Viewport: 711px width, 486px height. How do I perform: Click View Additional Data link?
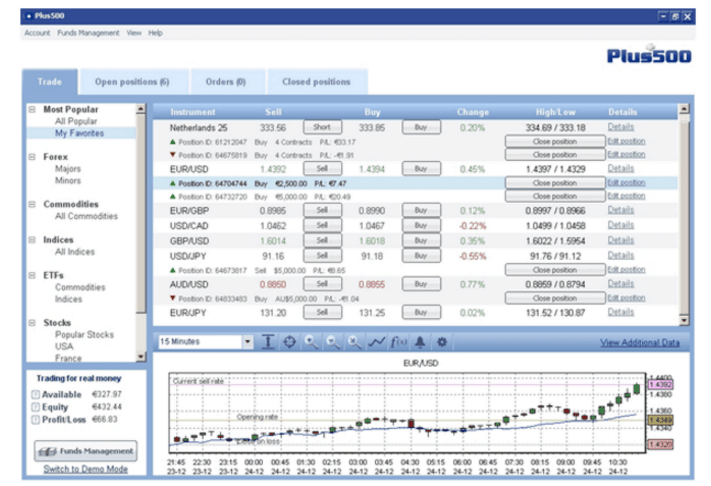[x=640, y=343]
